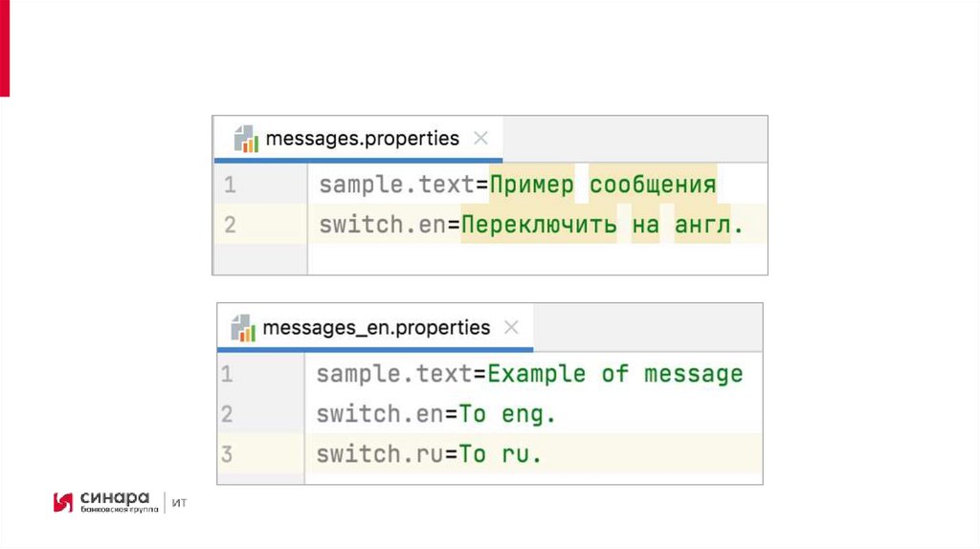Click the Sinara logo icon
The image size is (980, 549).
63,501
